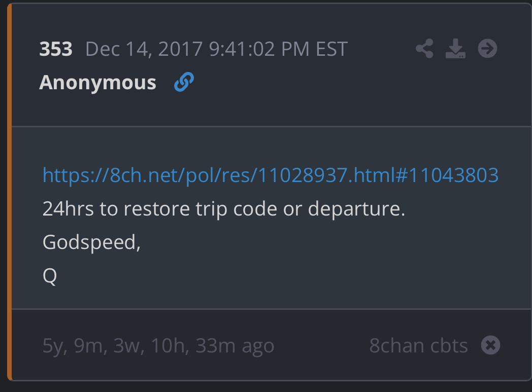This screenshot has width=532, height=392.
Task: Click the share icon on post 353
Action: (x=424, y=49)
